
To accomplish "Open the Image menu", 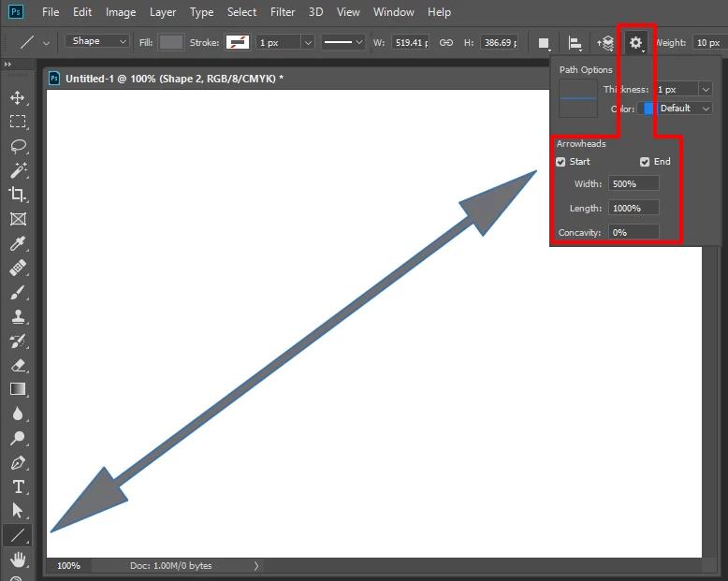I will pyautogui.click(x=121, y=12).
